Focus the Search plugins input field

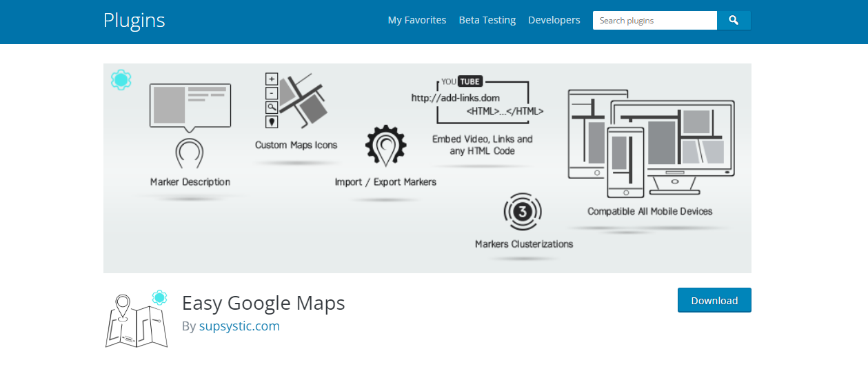click(x=655, y=21)
